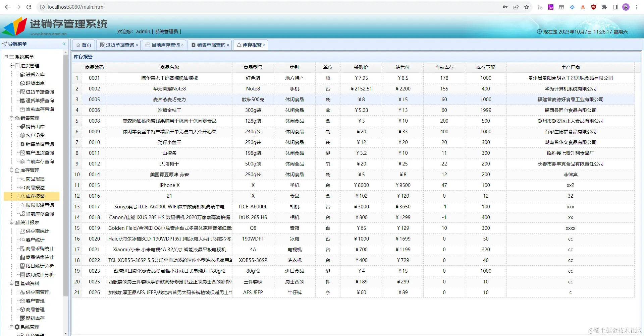Image resolution: width=644 pixels, height=336 pixels.
Task: Select product code 0026 cell
Action: click(95, 292)
